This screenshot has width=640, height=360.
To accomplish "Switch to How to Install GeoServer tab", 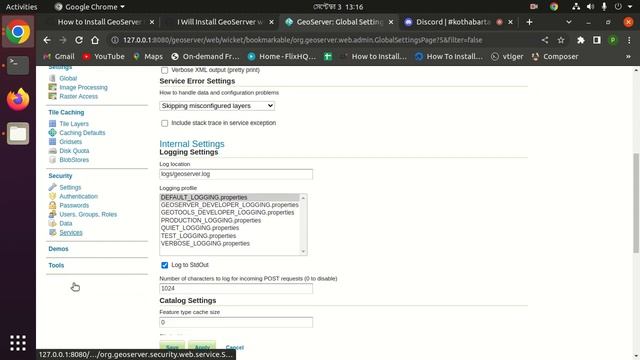I will pos(99,22).
